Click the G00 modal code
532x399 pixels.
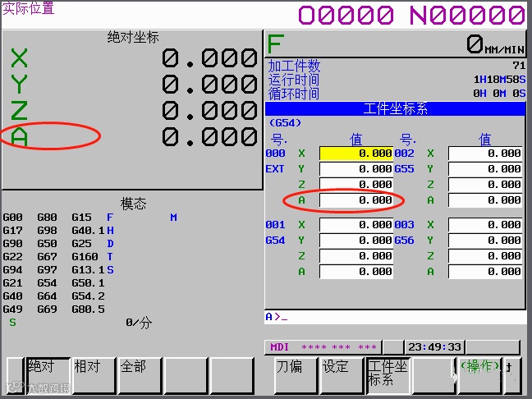coord(13,217)
